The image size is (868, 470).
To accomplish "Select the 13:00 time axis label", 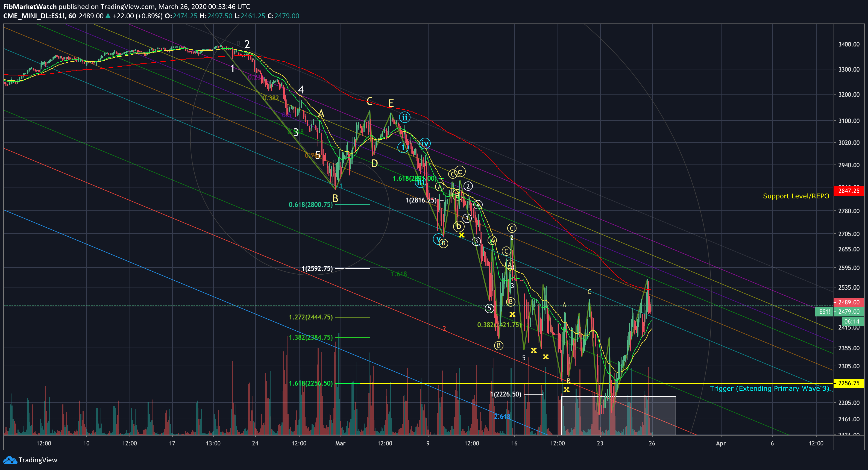I will point(213,443).
